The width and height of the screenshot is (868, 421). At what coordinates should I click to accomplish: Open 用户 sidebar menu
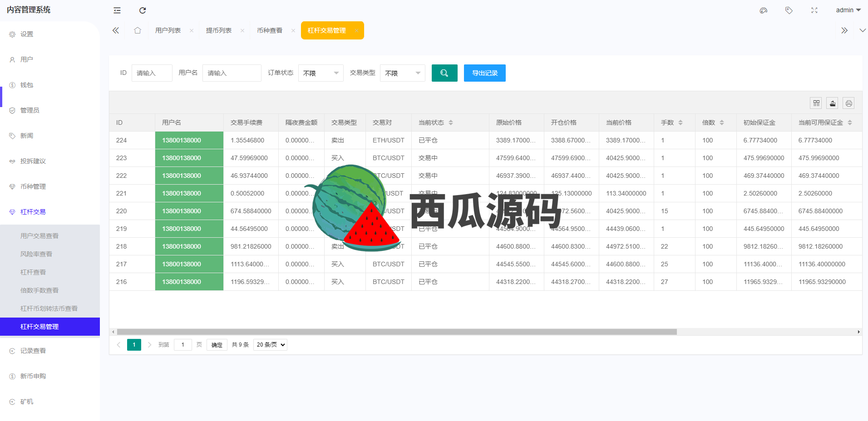(50, 59)
